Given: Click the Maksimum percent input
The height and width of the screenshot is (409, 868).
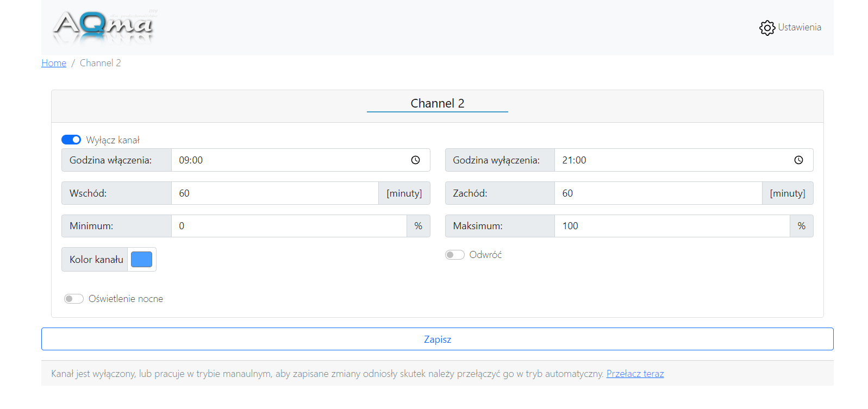Looking at the screenshot, I should (x=672, y=226).
